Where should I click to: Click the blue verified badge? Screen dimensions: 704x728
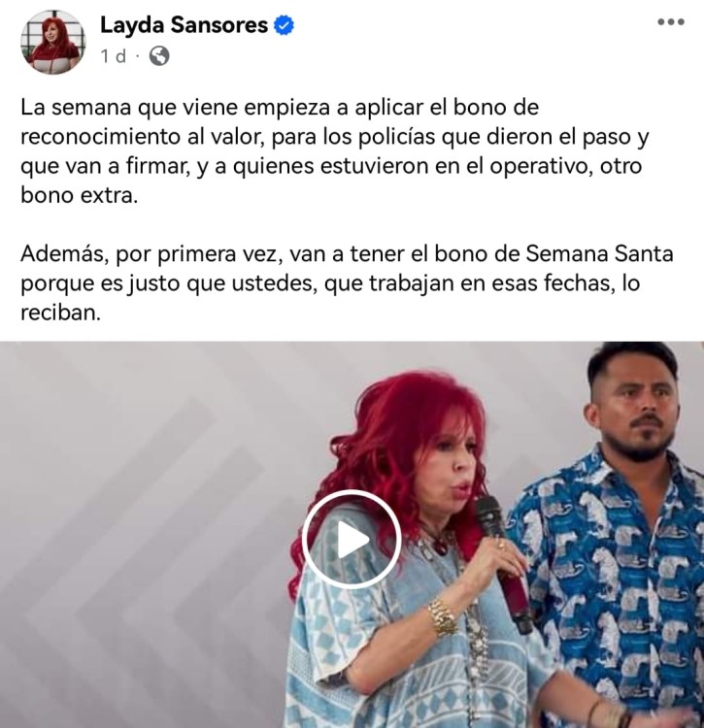click(x=284, y=25)
